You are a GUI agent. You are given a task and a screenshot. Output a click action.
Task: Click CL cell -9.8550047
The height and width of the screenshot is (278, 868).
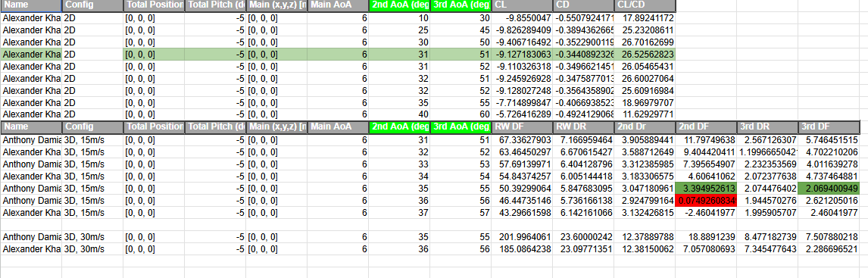[x=522, y=17]
